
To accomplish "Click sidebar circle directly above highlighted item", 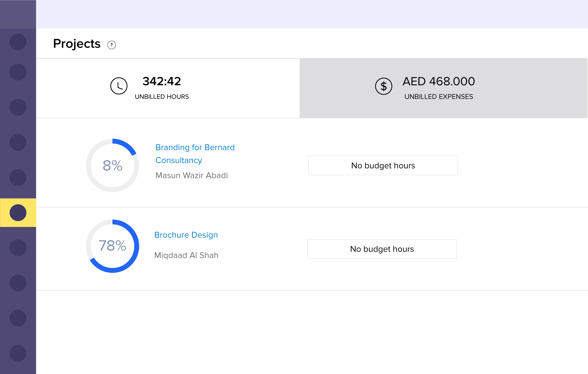I will point(18,177).
